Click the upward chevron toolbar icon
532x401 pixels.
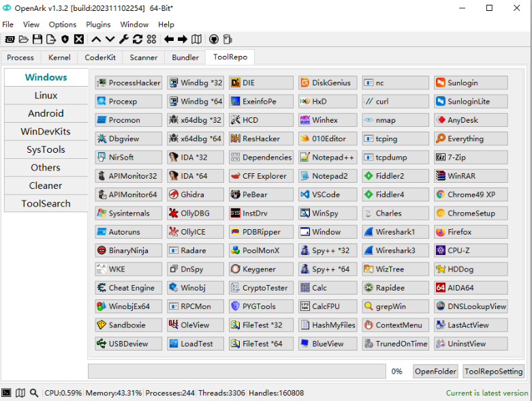point(96,40)
